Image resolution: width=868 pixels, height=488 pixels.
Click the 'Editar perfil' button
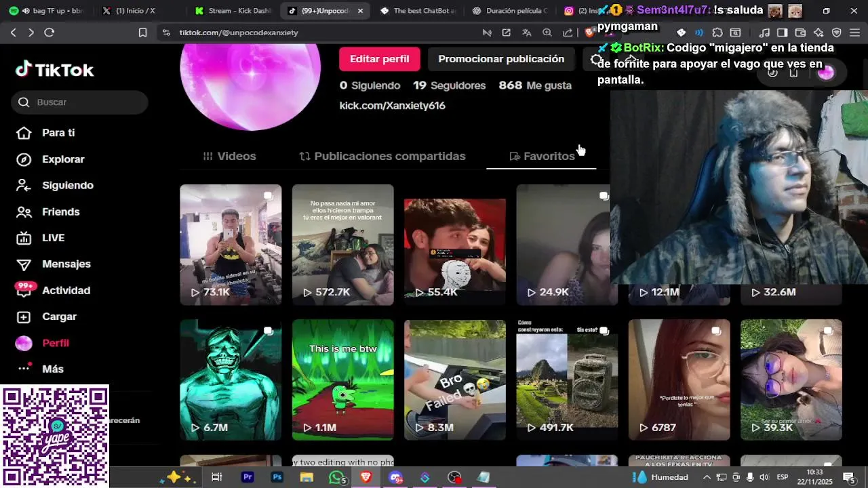click(x=379, y=59)
